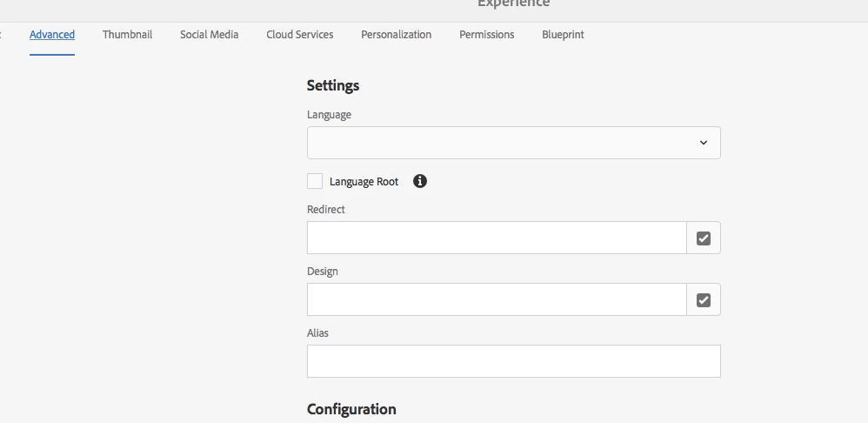
Task: View the Permissions tab
Action: click(x=486, y=35)
